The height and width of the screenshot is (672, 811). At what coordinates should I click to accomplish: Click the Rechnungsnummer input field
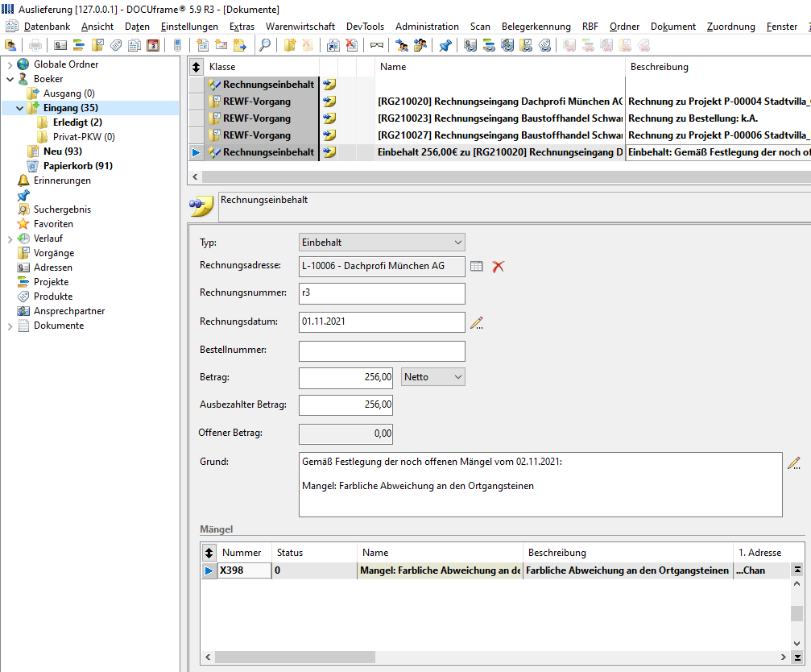click(x=382, y=293)
